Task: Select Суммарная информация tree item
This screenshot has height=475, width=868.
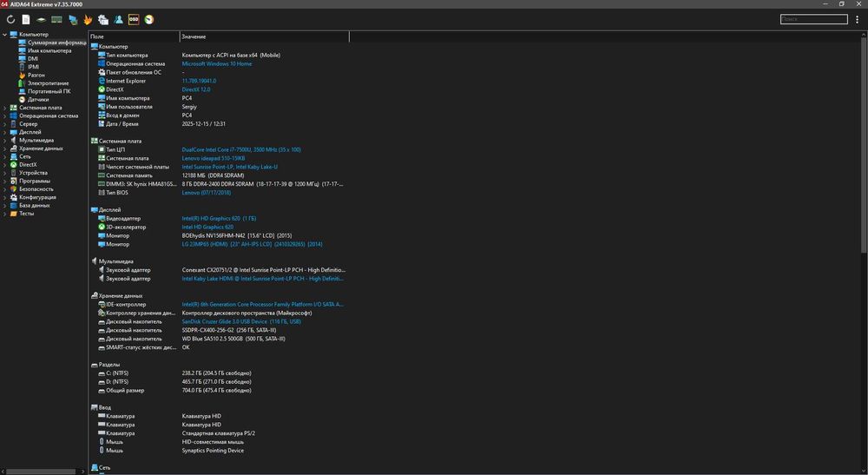Action: pos(57,43)
